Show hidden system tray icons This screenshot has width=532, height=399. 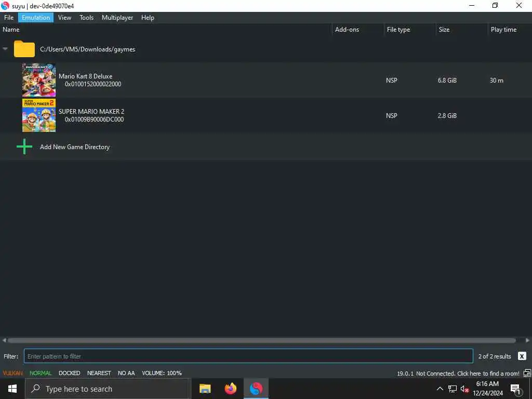tap(440, 389)
